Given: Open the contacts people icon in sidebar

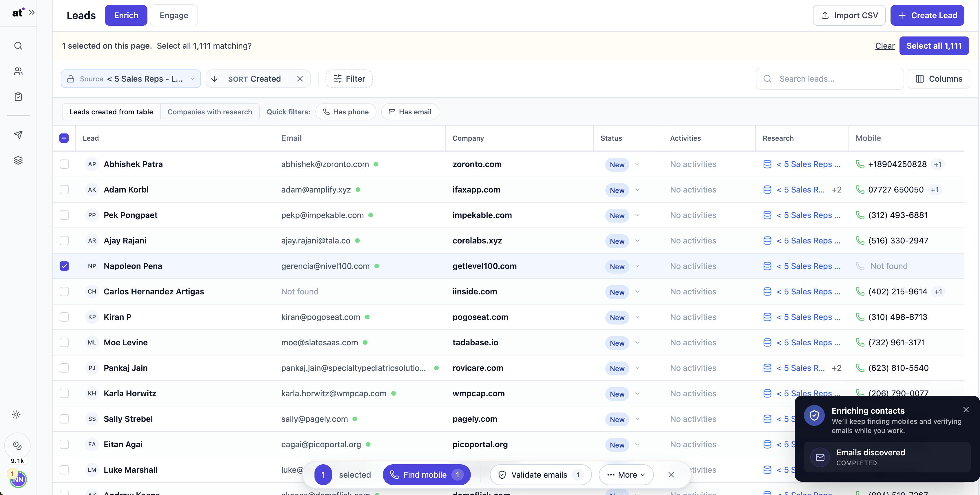Looking at the screenshot, I should pos(18,71).
